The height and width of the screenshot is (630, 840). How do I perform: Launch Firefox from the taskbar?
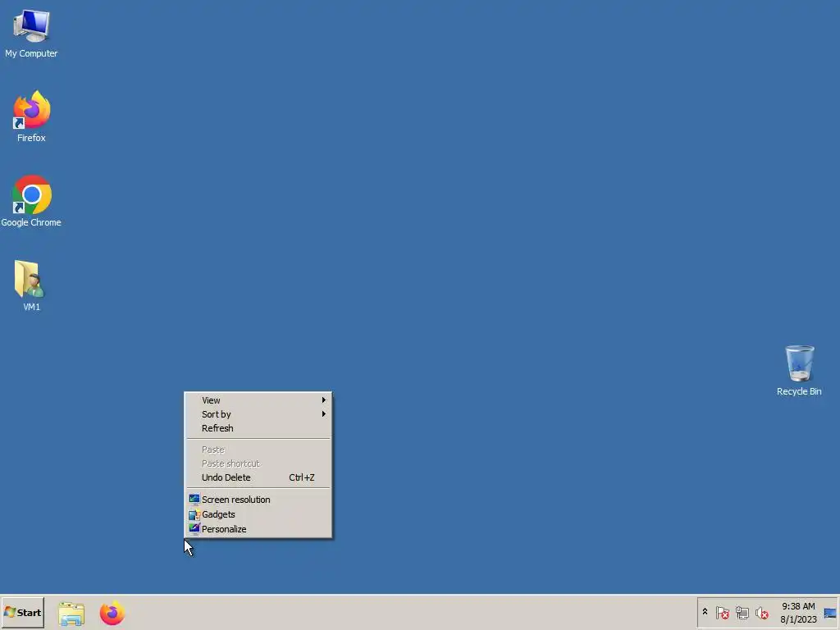point(112,614)
